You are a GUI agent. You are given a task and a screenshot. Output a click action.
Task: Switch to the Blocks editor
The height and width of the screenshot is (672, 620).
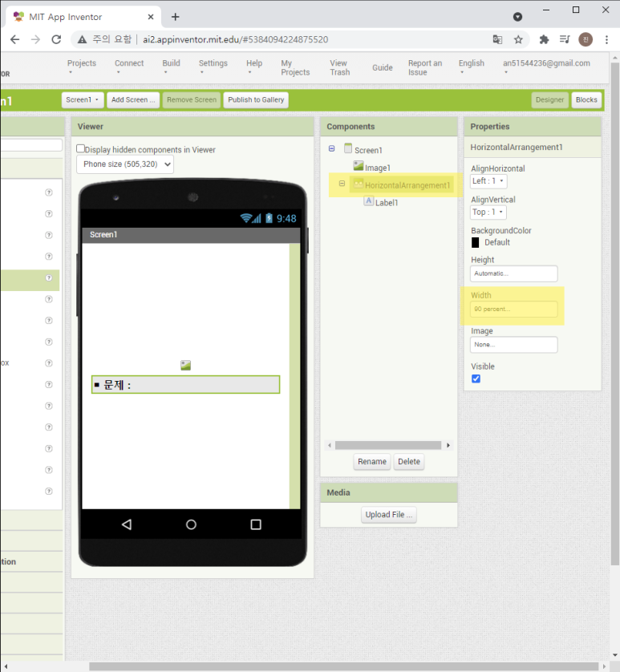(586, 100)
